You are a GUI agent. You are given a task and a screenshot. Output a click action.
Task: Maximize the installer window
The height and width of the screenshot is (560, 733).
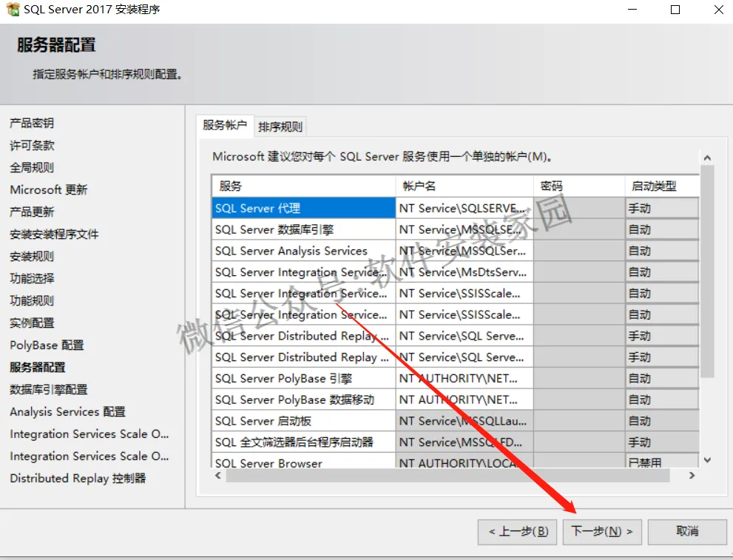(675, 10)
